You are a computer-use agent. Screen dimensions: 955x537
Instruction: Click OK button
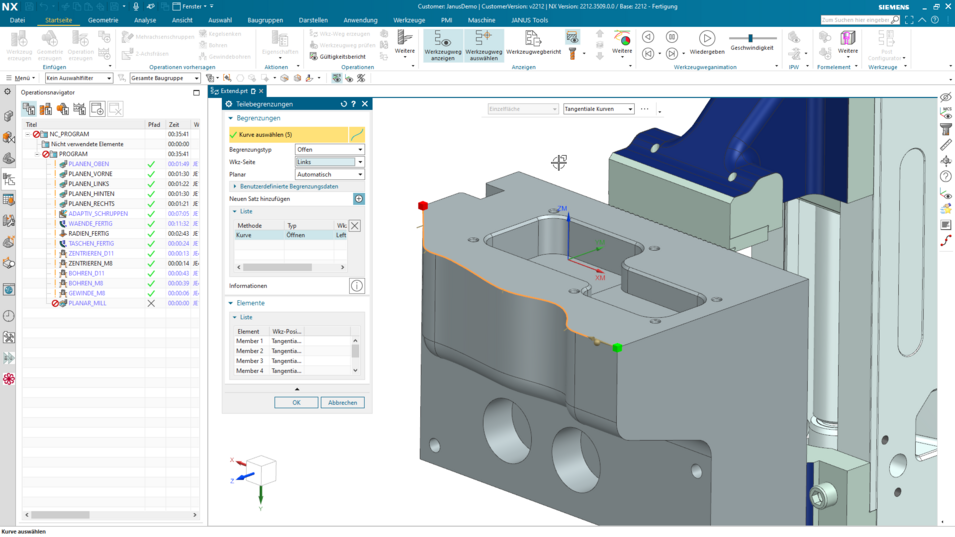(296, 402)
